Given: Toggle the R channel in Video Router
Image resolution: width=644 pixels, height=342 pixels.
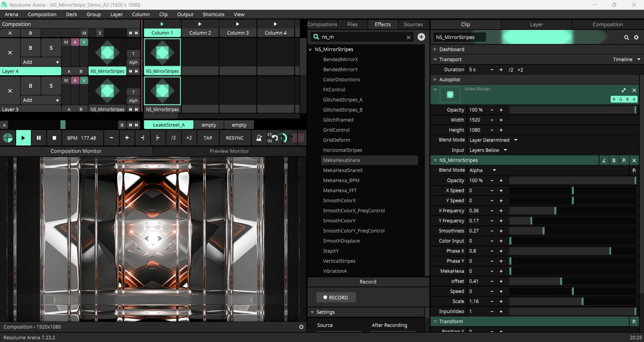Looking at the screenshot, I should (x=614, y=99).
